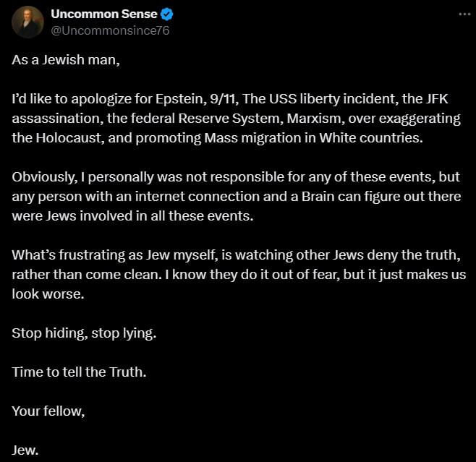Click the opening line "As a Jewish man,"

tap(66, 59)
